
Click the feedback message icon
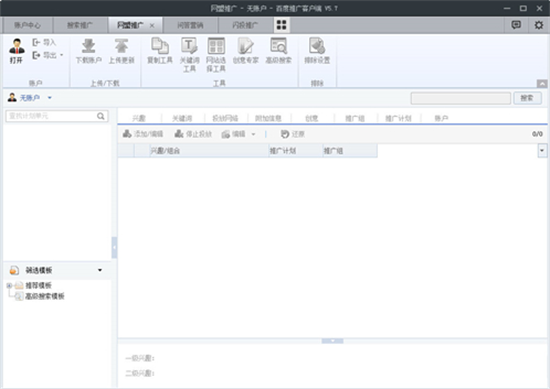click(x=516, y=25)
